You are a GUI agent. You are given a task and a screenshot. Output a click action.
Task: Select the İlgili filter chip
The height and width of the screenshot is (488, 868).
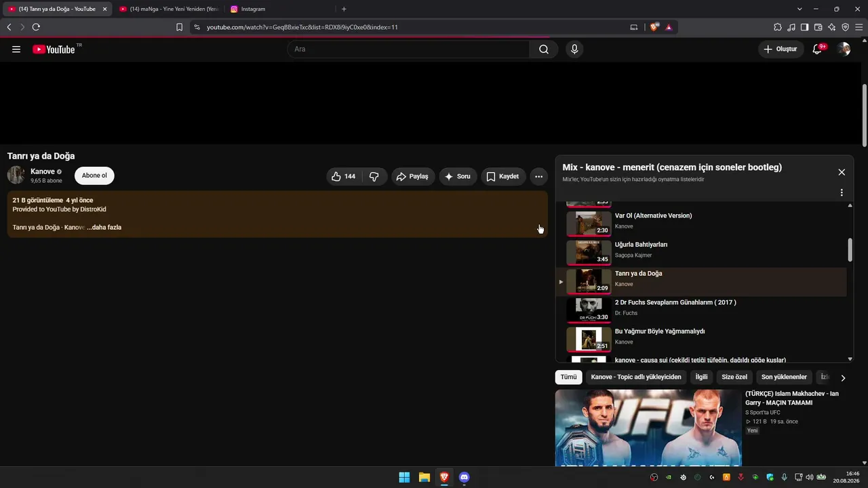[701, 377]
